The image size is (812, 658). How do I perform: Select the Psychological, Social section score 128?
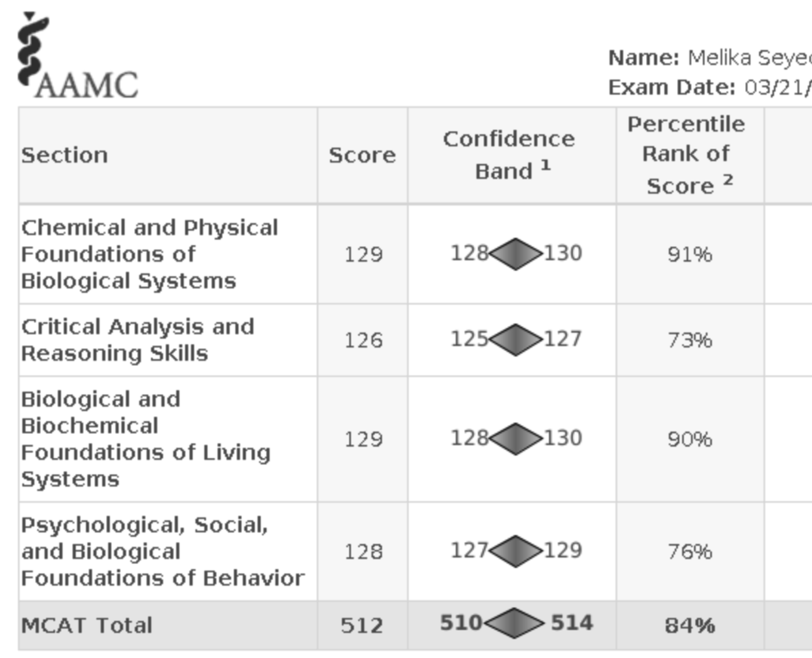coord(363,552)
